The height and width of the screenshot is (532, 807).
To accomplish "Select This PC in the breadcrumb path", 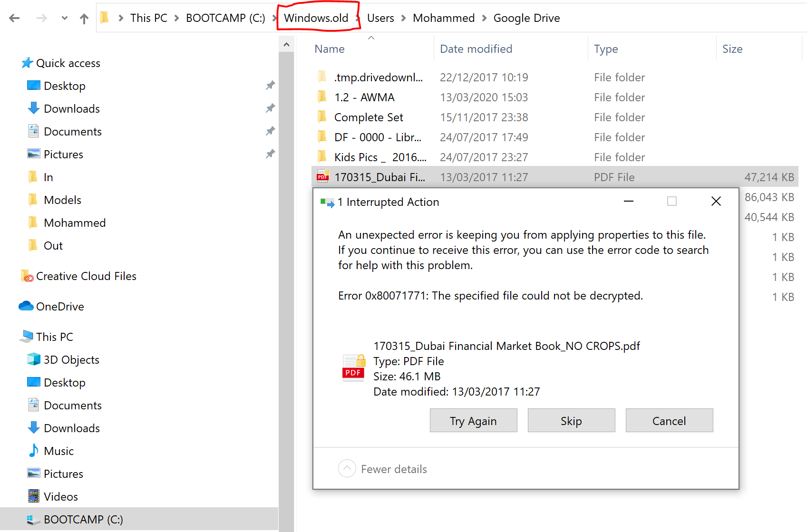I will [149, 18].
